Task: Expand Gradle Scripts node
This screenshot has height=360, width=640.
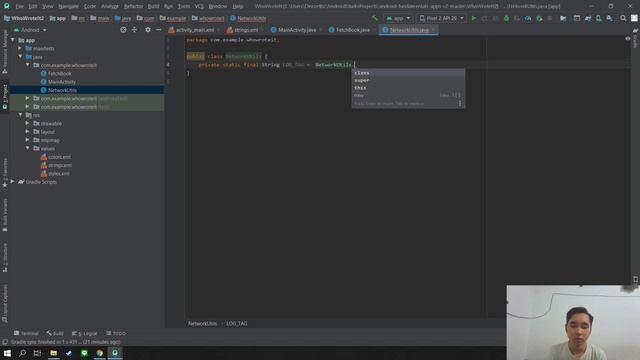Action: click(x=13, y=182)
